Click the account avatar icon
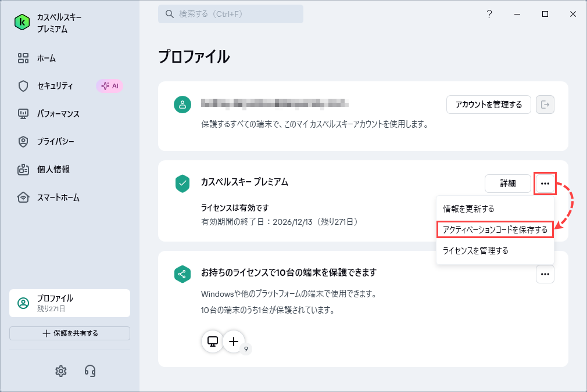This screenshot has height=392, width=587. pos(182,105)
